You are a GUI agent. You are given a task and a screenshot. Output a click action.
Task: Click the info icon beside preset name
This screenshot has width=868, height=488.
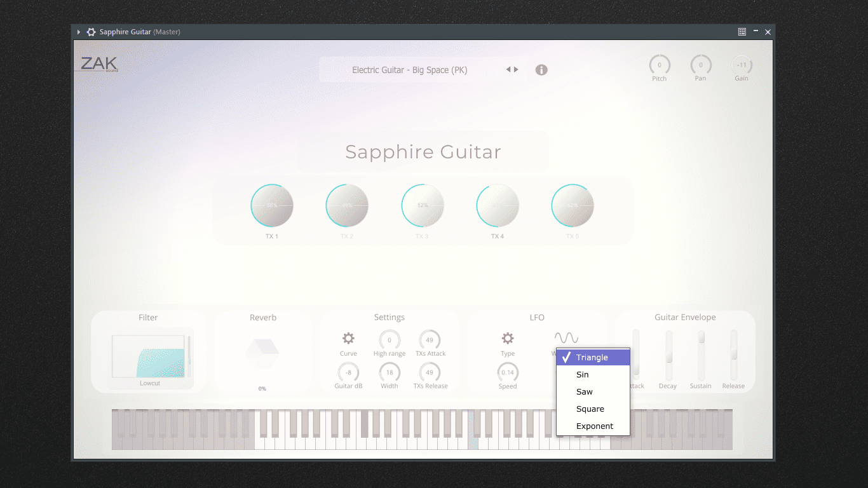coord(541,70)
